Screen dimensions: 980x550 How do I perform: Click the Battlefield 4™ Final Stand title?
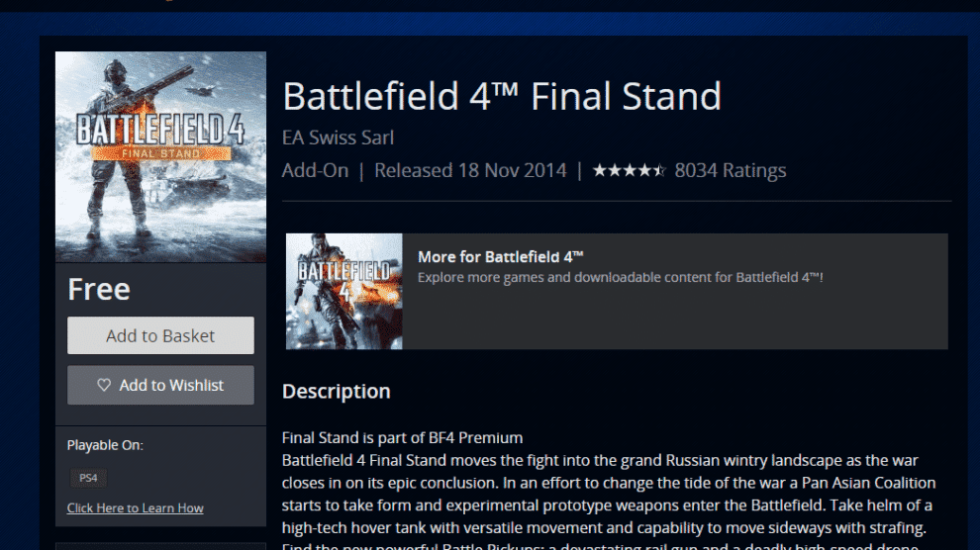(x=502, y=97)
